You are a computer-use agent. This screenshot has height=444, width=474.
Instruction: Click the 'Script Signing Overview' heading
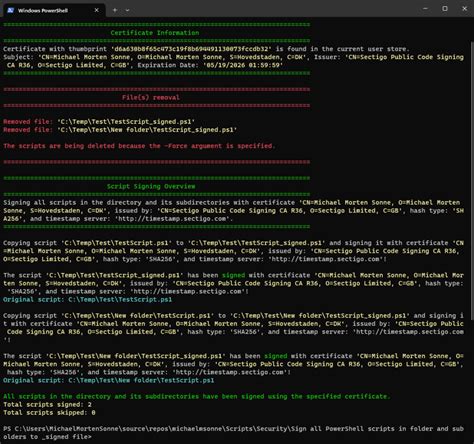(151, 186)
